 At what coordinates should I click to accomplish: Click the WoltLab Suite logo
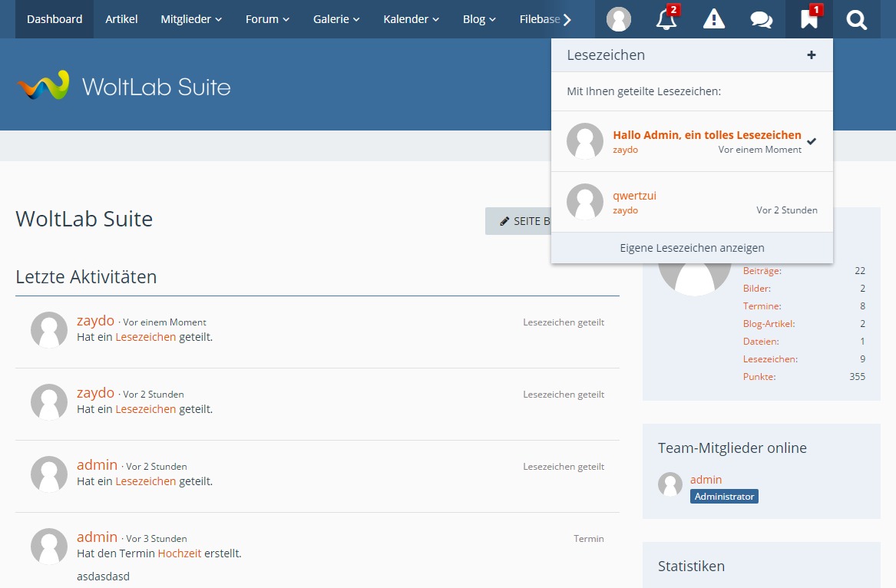click(124, 86)
